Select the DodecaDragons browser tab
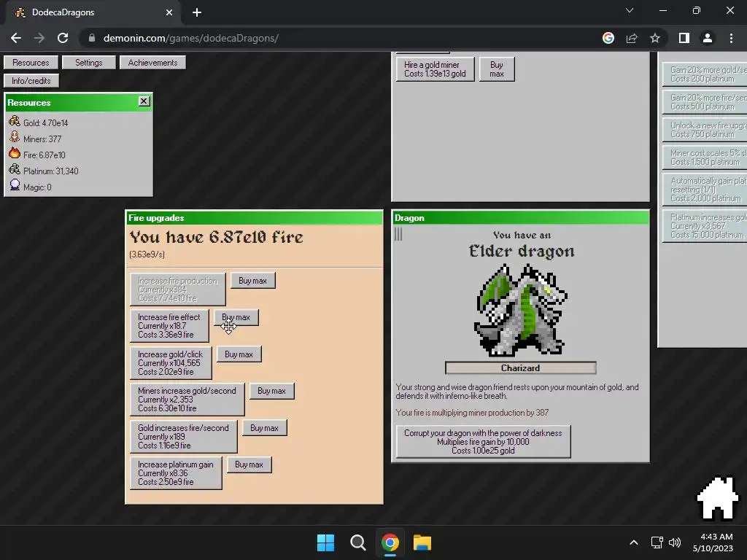The image size is (747, 560). [x=93, y=12]
